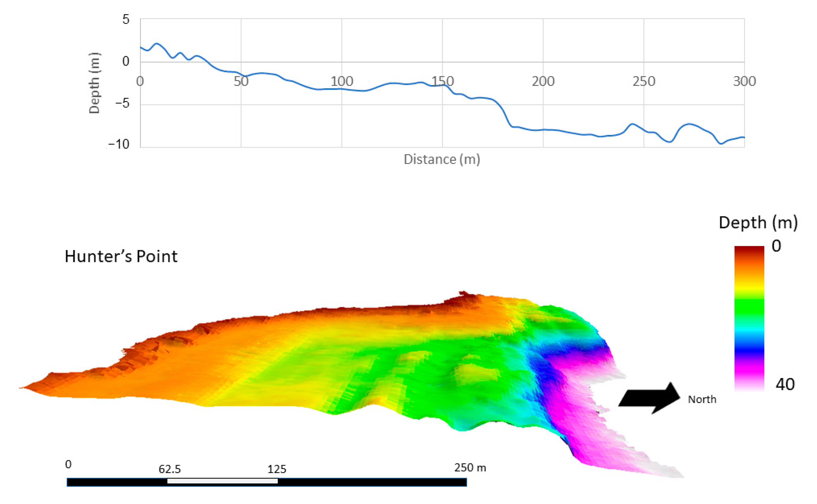Click the 50 tick label on chart
Screen dimensions: 817x504
tap(241, 81)
